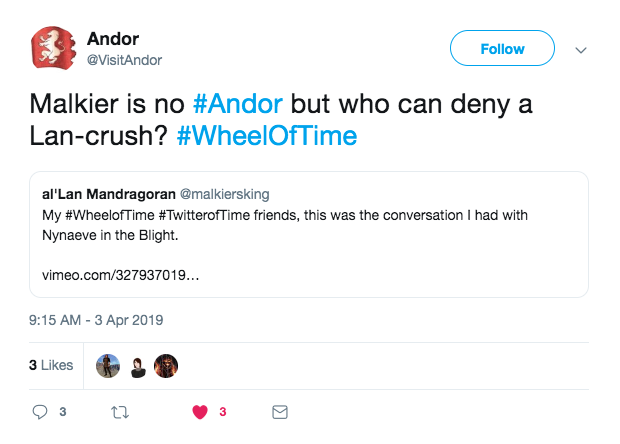Screen dimensions: 620x444
Task: Click the reply speech bubble icon
Action: pyautogui.click(x=41, y=411)
